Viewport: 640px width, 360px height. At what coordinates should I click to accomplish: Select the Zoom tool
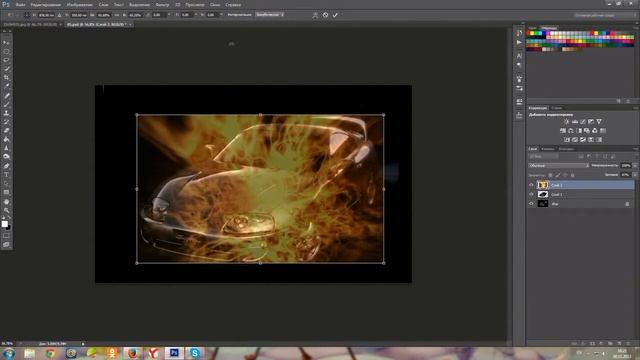(x=6, y=211)
